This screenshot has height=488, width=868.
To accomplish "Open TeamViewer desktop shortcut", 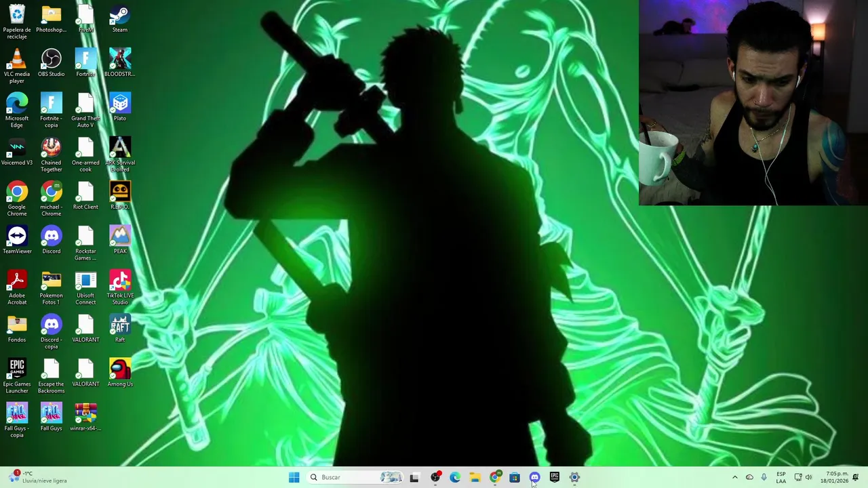I will [17, 240].
